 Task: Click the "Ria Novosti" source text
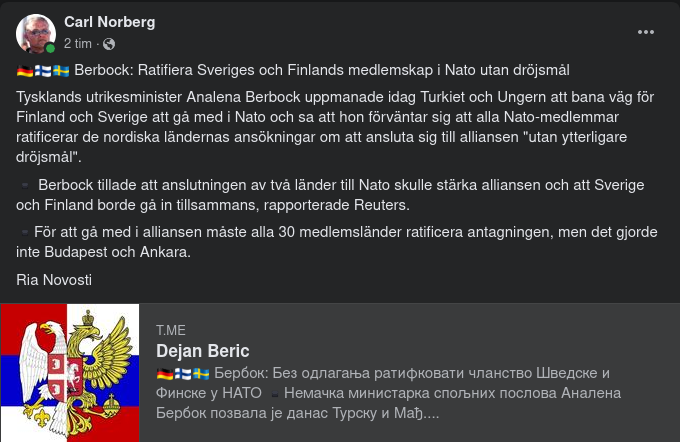[54, 280]
